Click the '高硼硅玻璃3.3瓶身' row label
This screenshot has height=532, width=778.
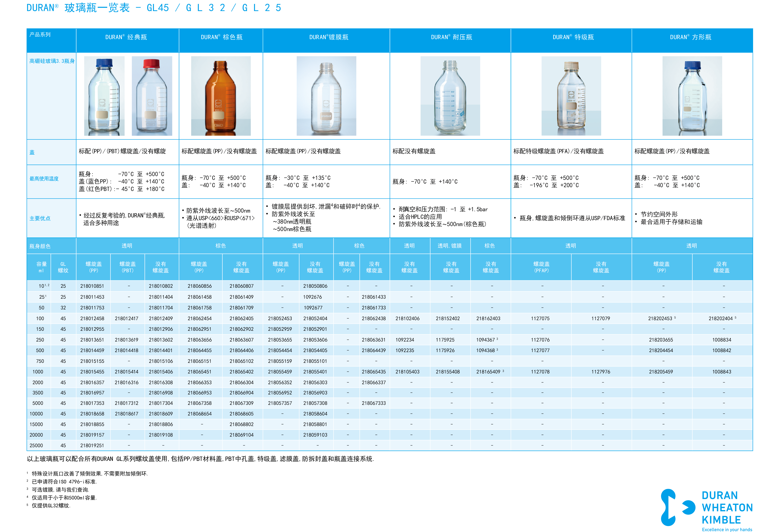(x=52, y=61)
